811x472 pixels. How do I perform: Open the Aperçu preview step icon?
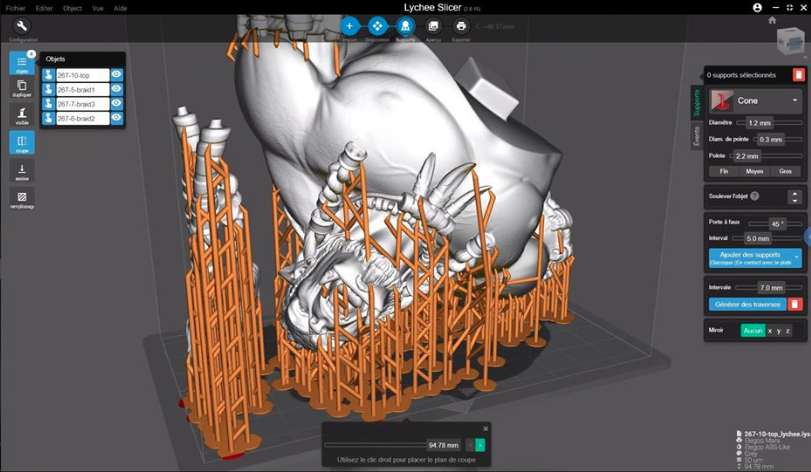pos(433,26)
